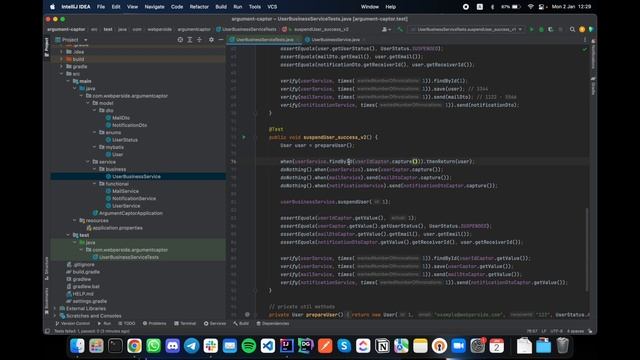Open DataGrip from the Dock

pyautogui.click(x=306, y=346)
